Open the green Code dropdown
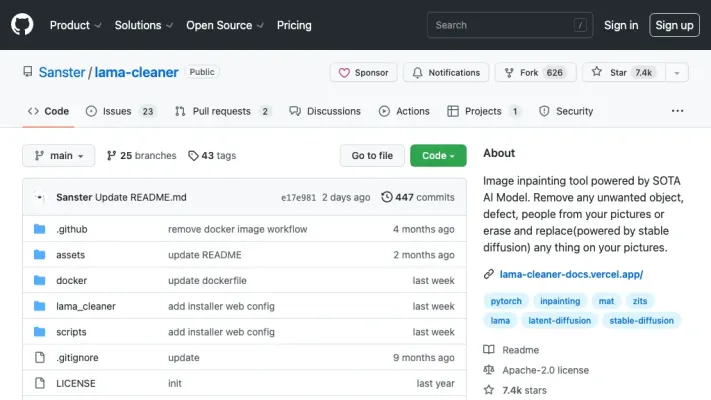This screenshot has width=711, height=400. click(x=438, y=156)
